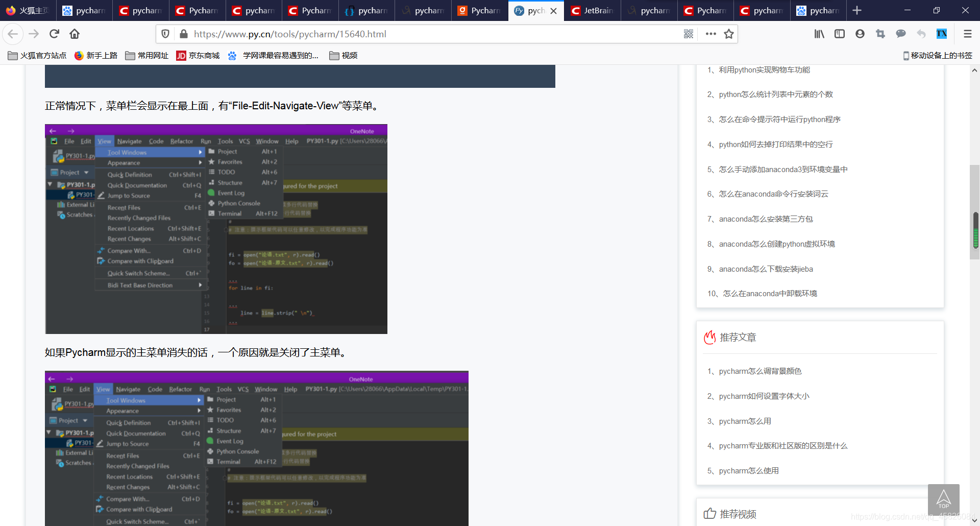Click the second PyCharm menu screenshot
The width and height of the screenshot is (980, 526).
[x=257, y=448]
